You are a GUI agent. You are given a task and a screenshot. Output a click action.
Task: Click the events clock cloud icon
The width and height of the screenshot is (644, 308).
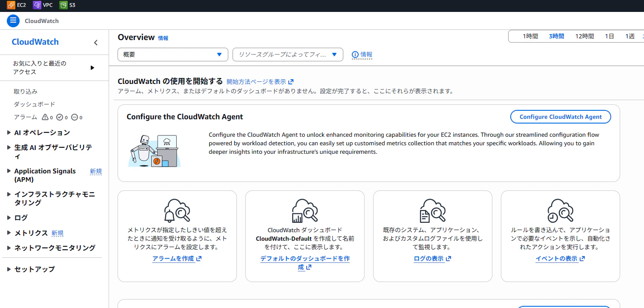pyautogui.click(x=560, y=210)
